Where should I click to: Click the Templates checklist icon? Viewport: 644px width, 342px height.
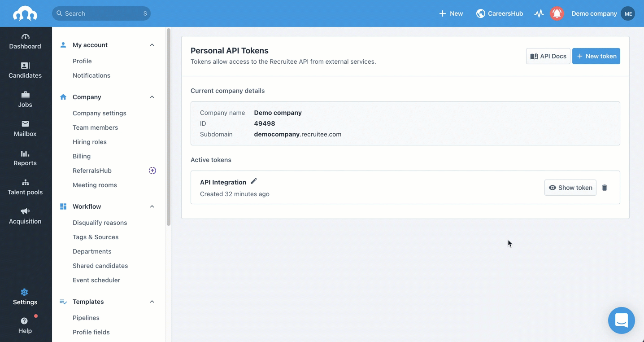63,302
